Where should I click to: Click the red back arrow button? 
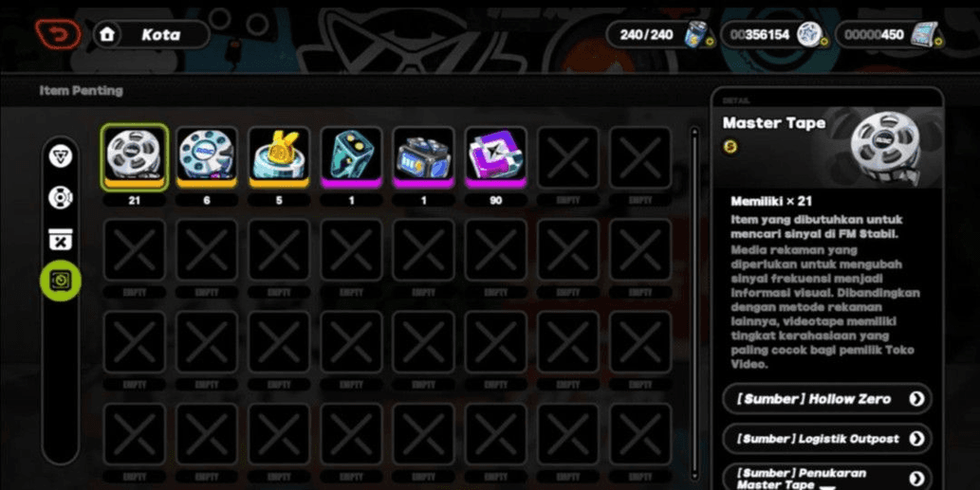[58, 34]
